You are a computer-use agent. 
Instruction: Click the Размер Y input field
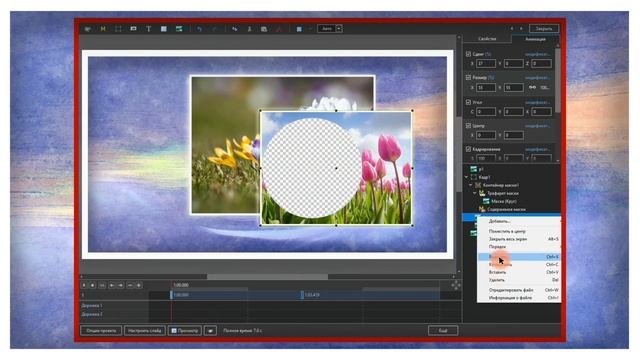513,87
